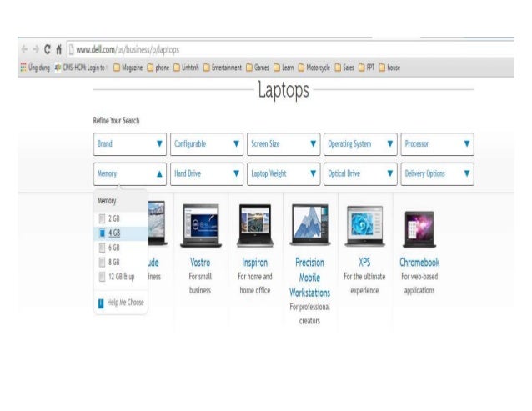
Task: Collapse the open Memory filter dropdown
Action: click(x=130, y=174)
